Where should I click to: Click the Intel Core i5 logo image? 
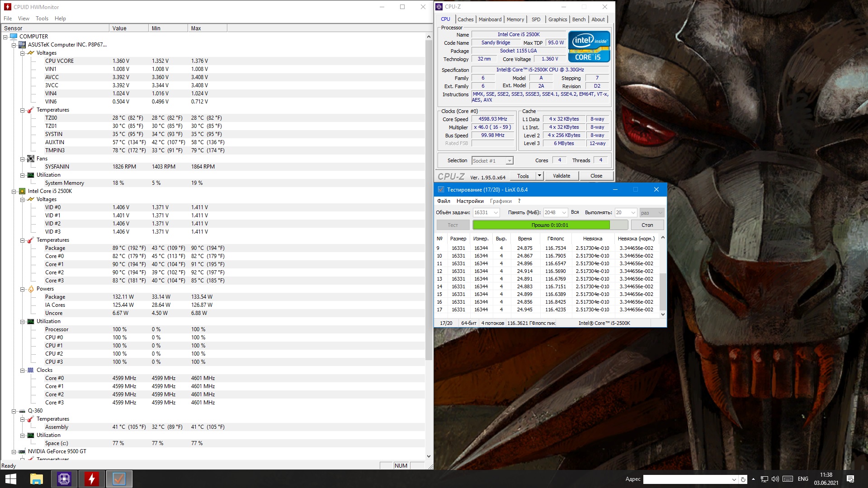click(589, 47)
